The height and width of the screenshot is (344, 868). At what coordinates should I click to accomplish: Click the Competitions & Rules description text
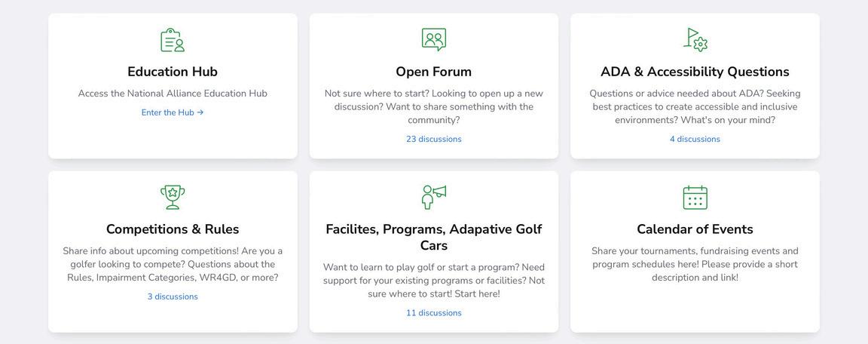pos(173,264)
